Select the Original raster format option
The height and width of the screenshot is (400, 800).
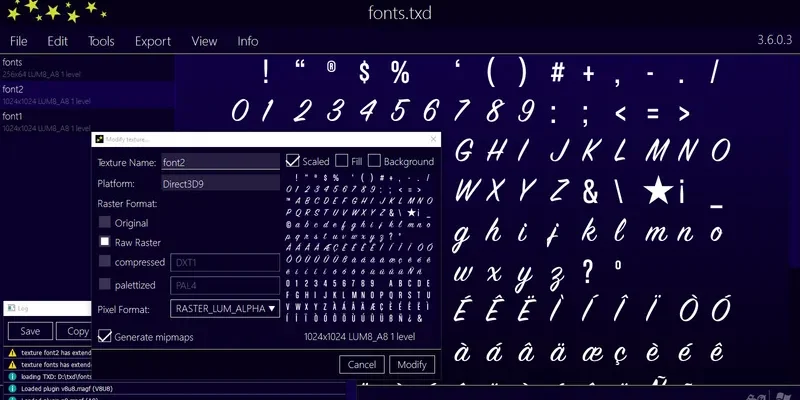(x=105, y=222)
